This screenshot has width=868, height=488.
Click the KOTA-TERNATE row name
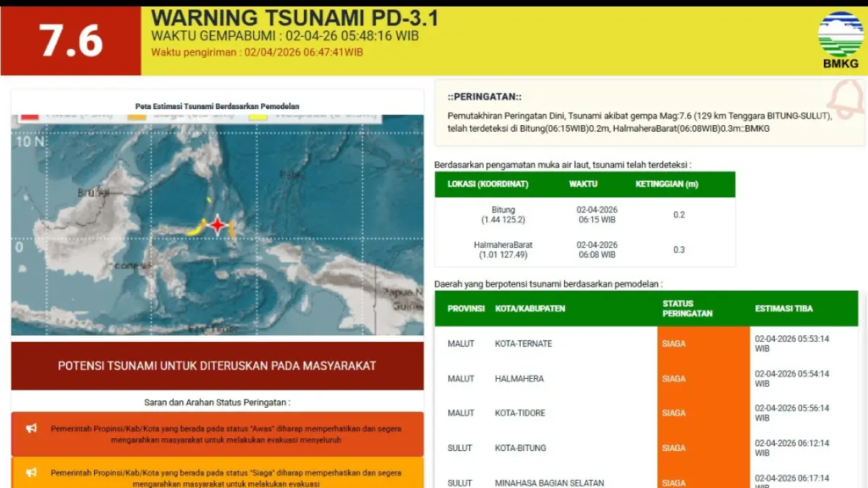coord(523,343)
